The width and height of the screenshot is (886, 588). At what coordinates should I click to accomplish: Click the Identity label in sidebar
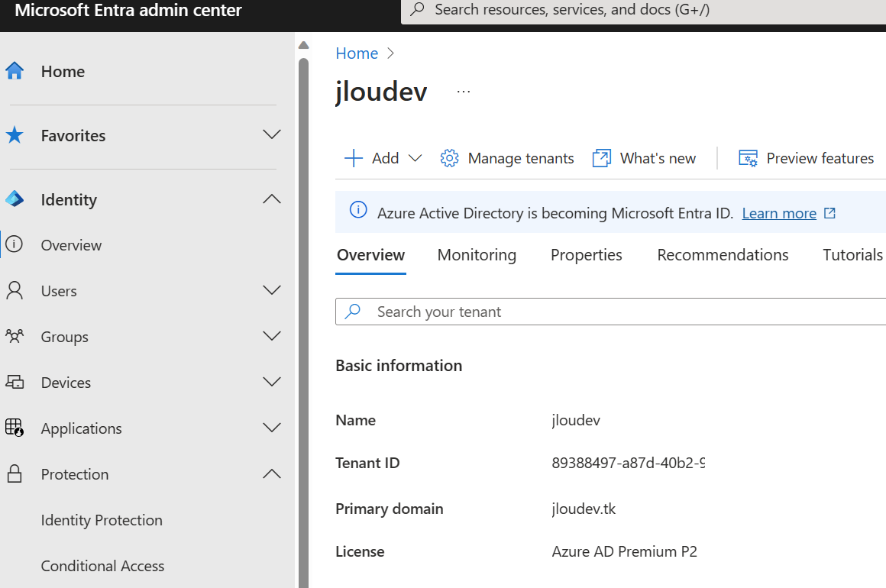(69, 199)
